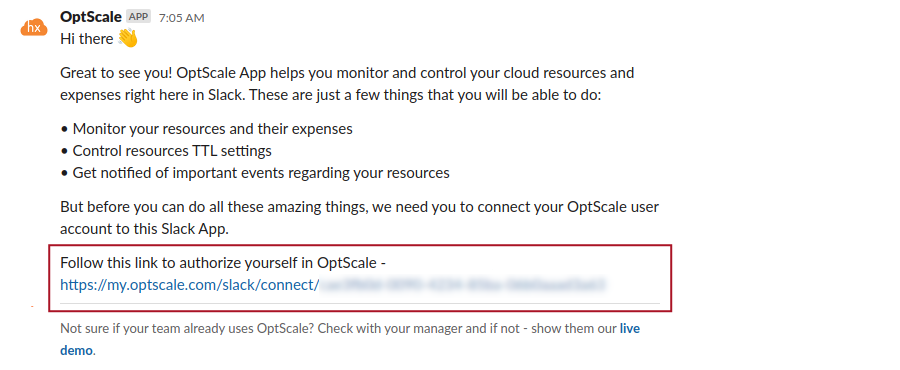Click the small orange dash left of message
The width and height of the screenshot is (900, 370).
tap(32, 307)
